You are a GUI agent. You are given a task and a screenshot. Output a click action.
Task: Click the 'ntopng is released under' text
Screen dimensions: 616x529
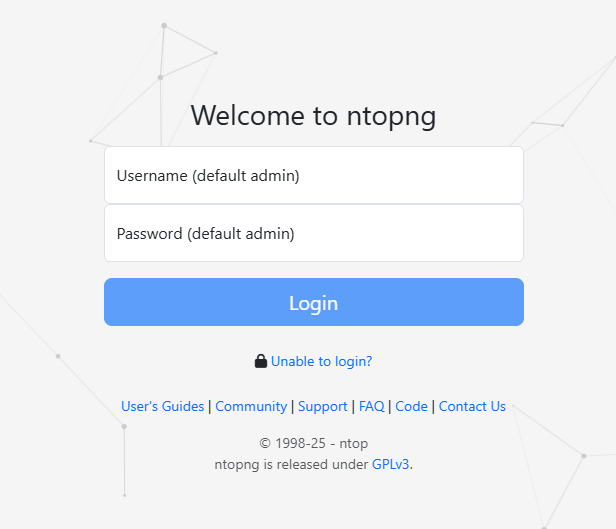click(x=291, y=464)
